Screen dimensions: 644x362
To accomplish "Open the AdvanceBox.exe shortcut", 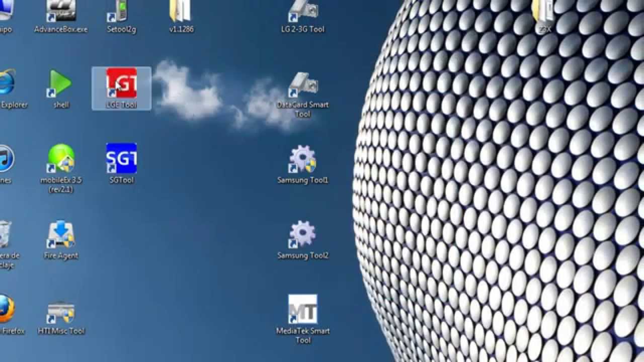I will pyautogui.click(x=61, y=16).
